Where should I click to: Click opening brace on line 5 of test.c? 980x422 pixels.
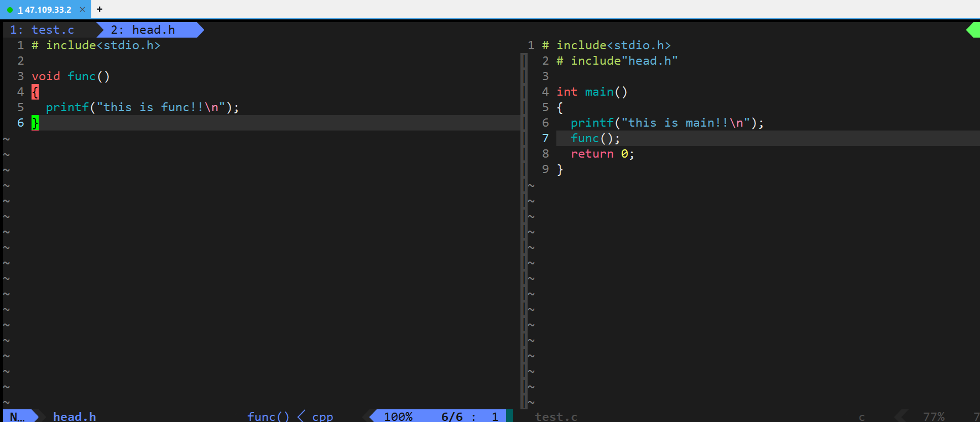[x=560, y=107]
